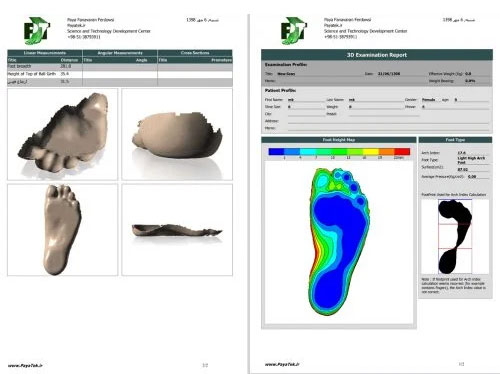
Task: Click the Foot breadth measurement row
Action: (x=120, y=67)
